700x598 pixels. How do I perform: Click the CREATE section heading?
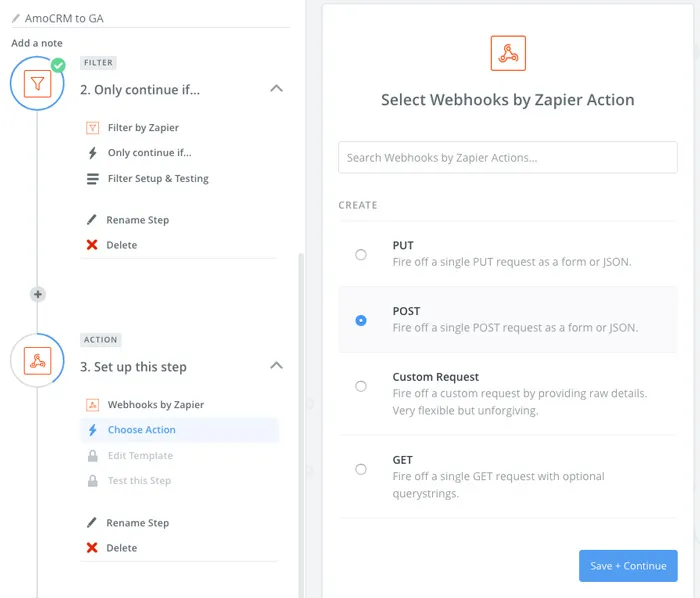358,205
